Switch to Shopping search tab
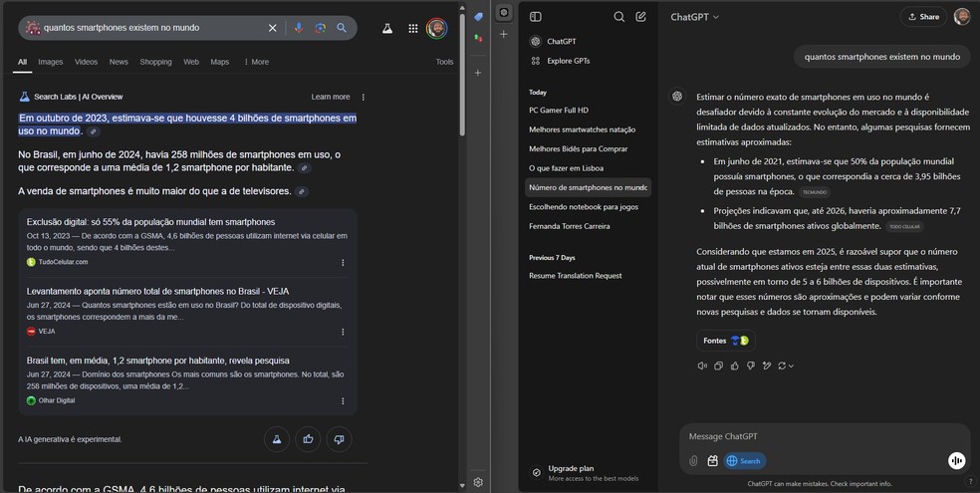 [155, 62]
